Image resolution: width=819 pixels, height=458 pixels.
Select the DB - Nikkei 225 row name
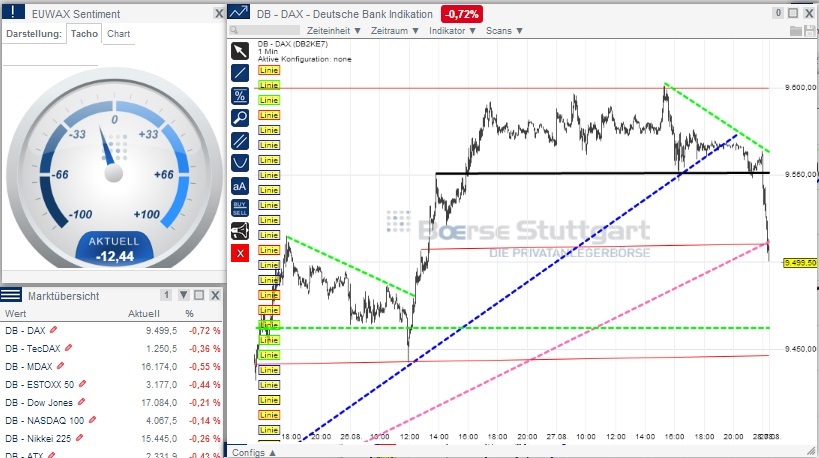[38, 439]
